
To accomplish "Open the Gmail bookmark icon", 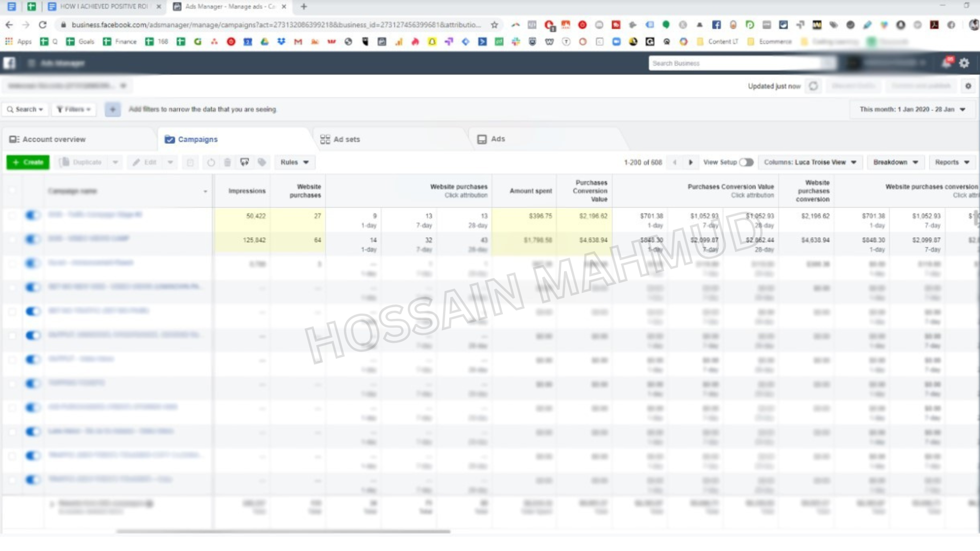I will [298, 42].
